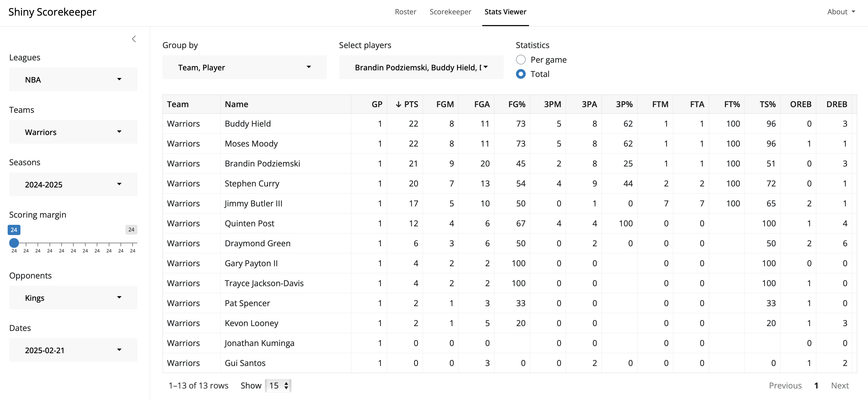
Task: Select the Per game statistics option
Action: point(521,60)
